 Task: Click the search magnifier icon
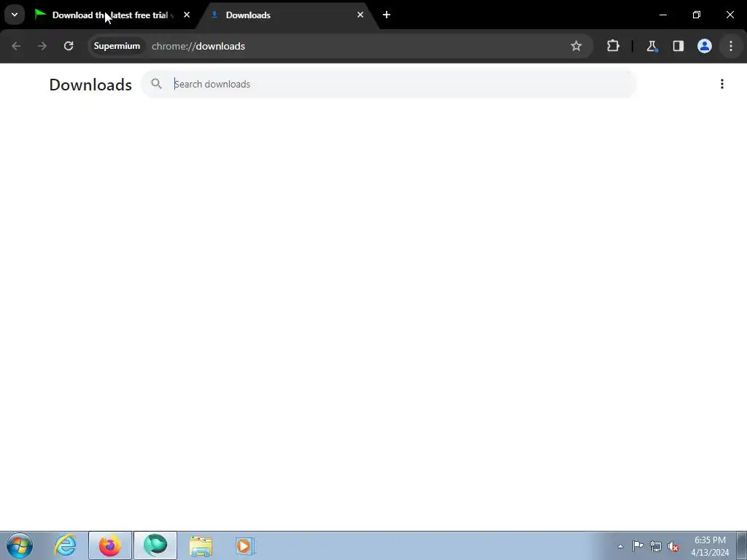point(156,84)
